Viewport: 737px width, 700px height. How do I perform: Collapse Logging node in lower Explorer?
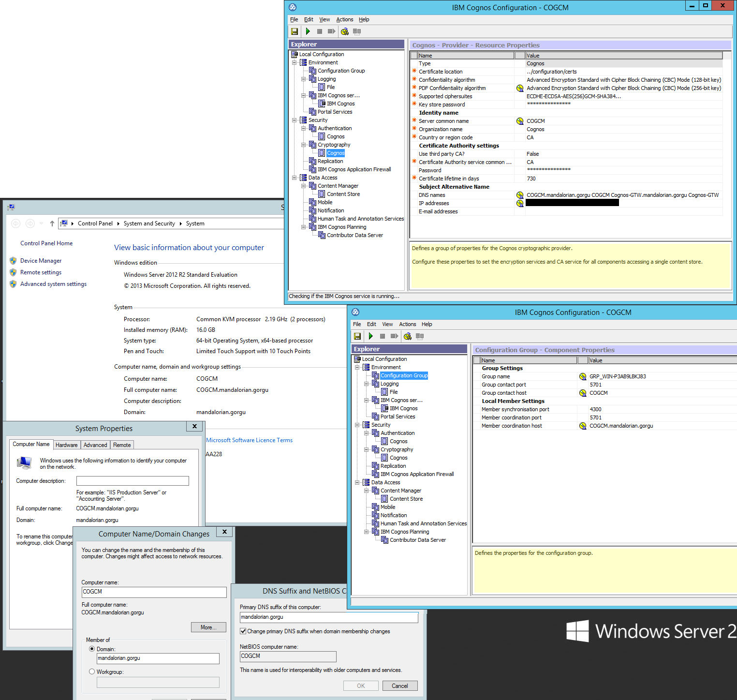(x=366, y=384)
